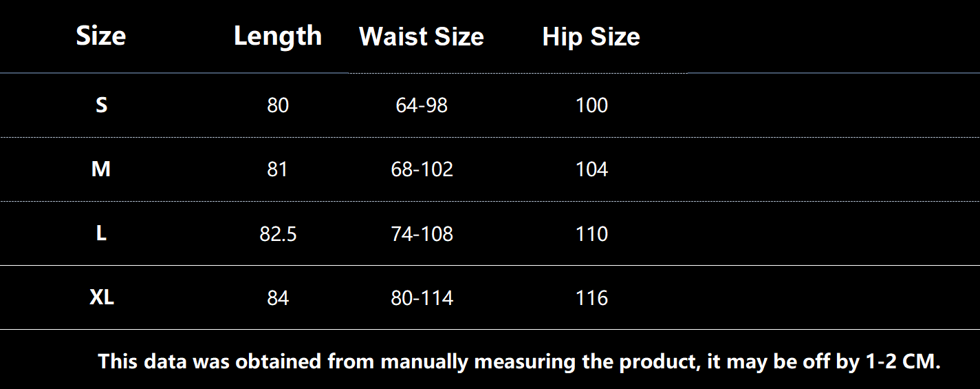Click the length value 82.5
This screenshot has width=980, height=389.
278,234
